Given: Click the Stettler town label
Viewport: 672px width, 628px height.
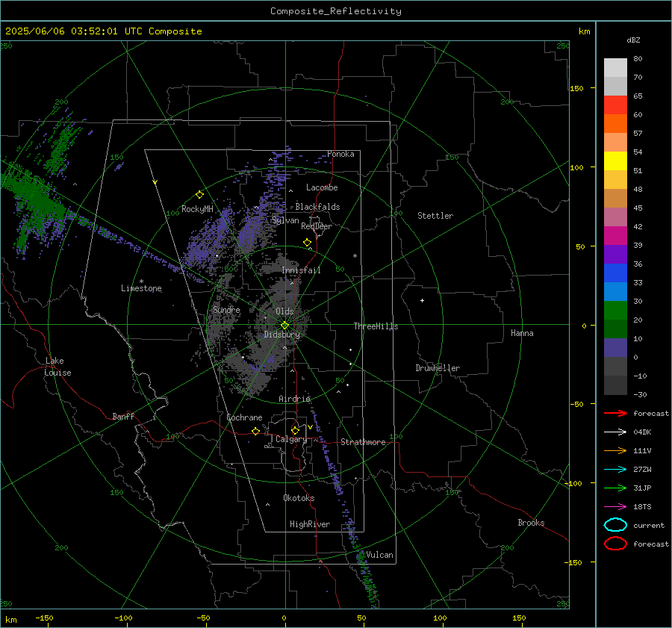Looking at the screenshot, I should 435,216.
